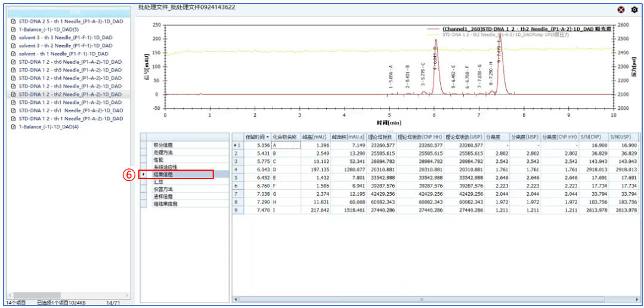Viewport: 644px width, 308px height.
Task: Click file icon of solvent 3 - th 3 Needle
Action: 14,37
